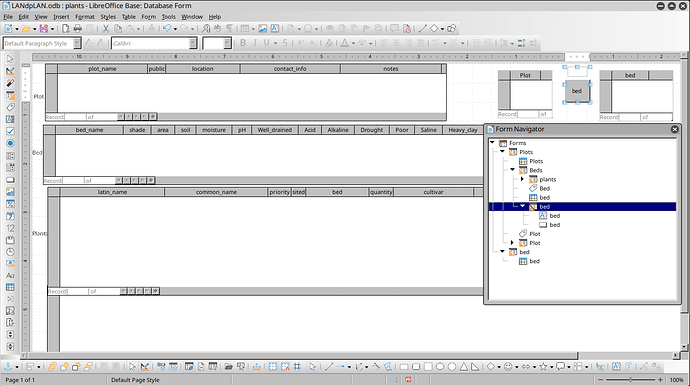Click the Calibri font name field

(x=150, y=43)
